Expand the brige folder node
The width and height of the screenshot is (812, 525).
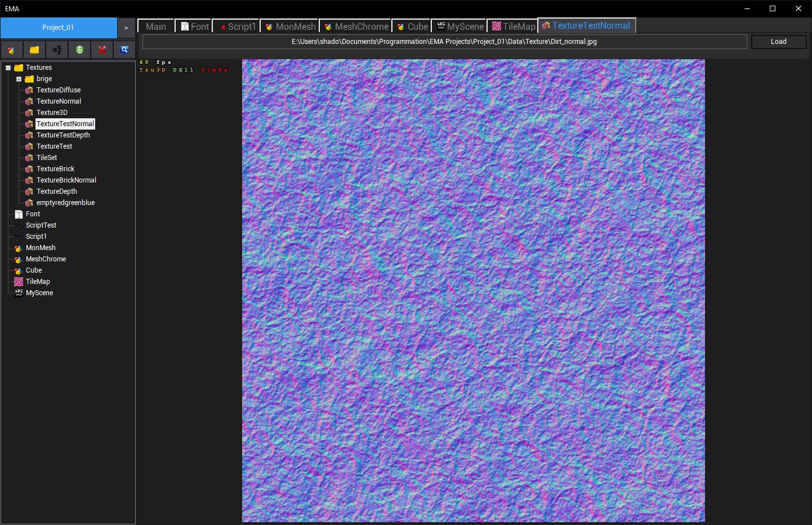(19, 79)
